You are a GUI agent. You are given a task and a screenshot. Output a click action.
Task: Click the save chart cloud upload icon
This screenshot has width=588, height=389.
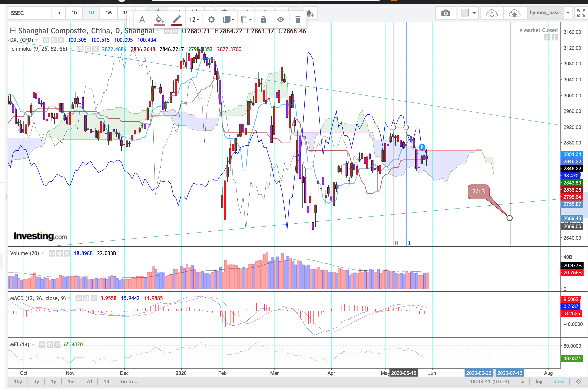click(x=514, y=13)
